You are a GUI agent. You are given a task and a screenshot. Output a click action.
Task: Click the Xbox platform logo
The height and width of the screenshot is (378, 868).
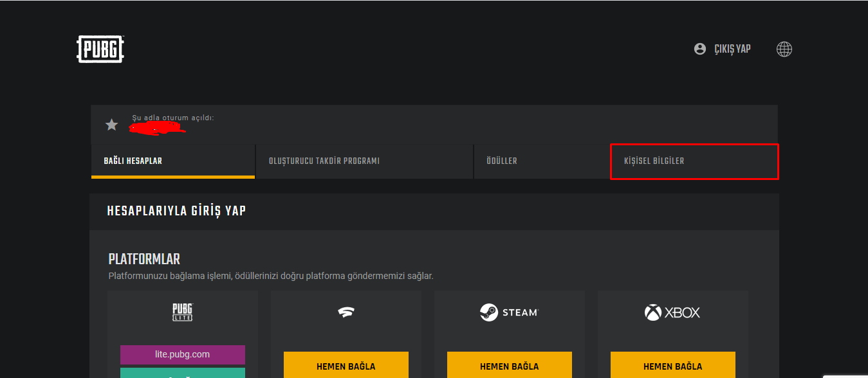click(672, 313)
